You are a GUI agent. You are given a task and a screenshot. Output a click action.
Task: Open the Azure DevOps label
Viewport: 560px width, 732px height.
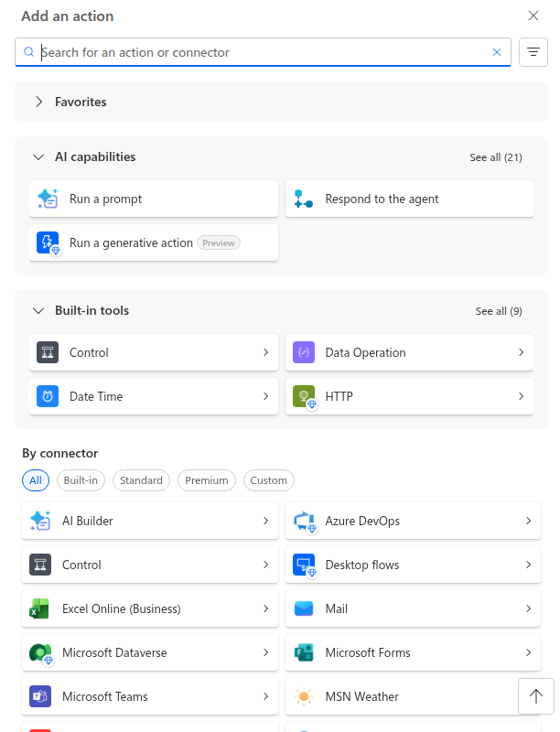(362, 521)
